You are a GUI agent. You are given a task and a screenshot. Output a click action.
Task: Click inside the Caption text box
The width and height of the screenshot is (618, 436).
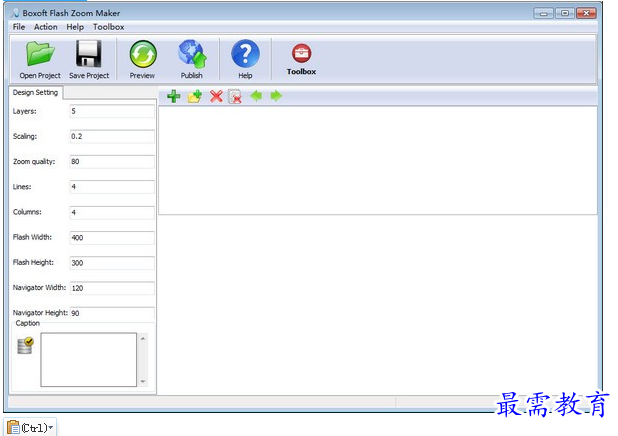coord(89,360)
